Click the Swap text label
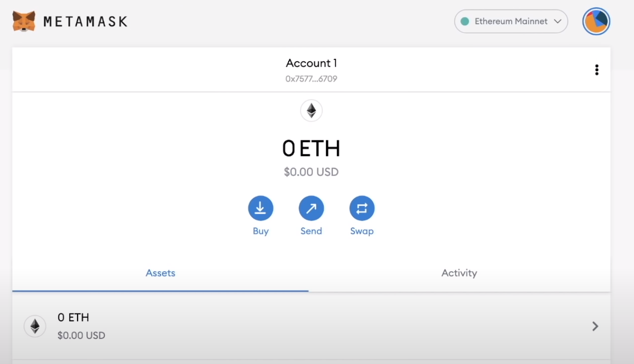 click(x=362, y=231)
